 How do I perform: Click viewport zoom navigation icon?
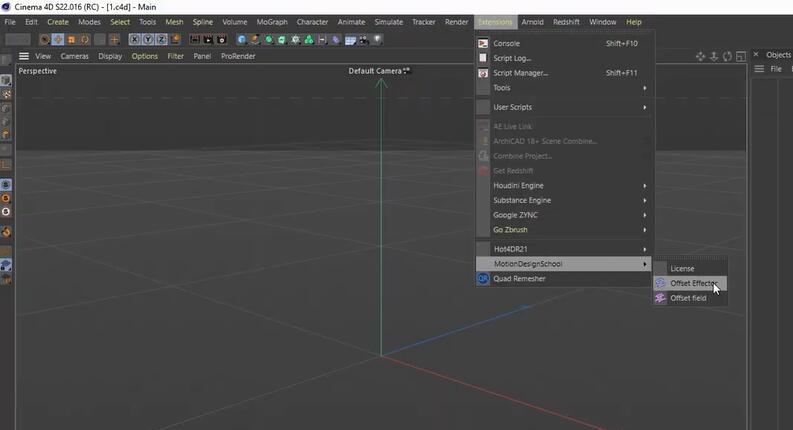tap(714, 56)
